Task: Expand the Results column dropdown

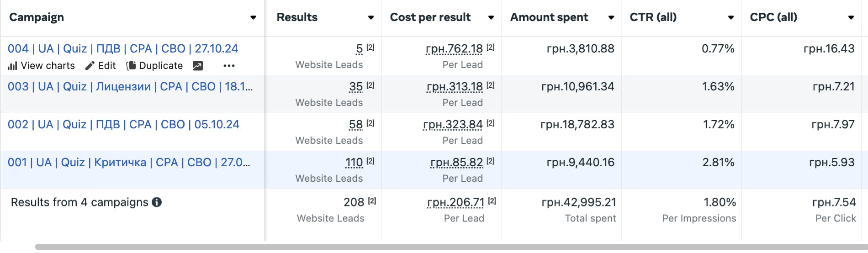Action: tap(371, 18)
